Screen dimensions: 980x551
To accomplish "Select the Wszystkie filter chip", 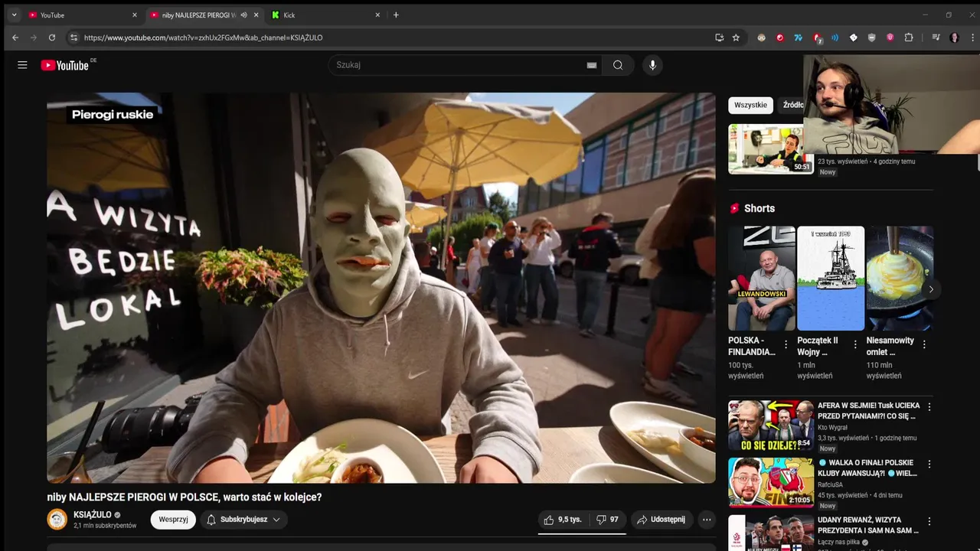I will pyautogui.click(x=750, y=105).
